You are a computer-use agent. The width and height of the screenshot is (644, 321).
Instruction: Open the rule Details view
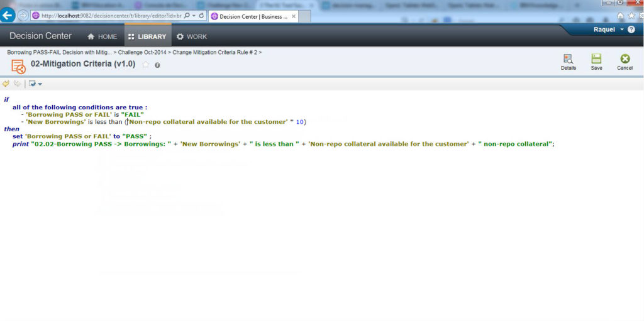click(568, 59)
